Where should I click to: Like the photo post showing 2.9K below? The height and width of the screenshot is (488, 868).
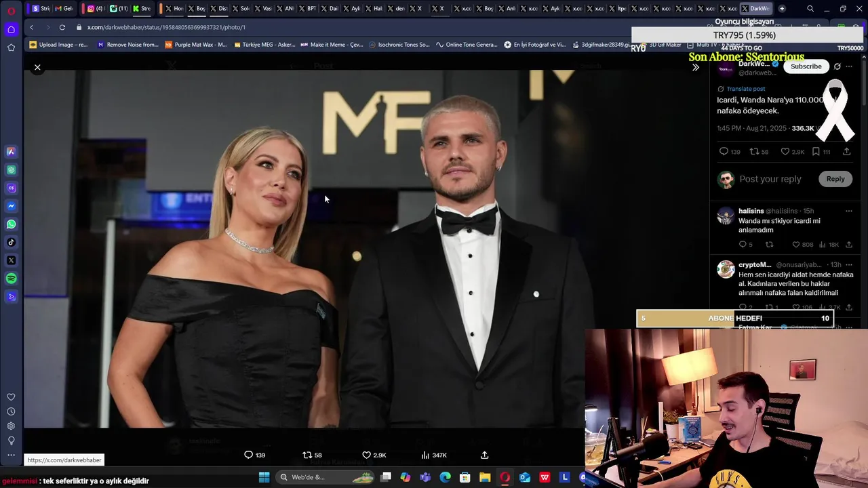point(366,455)
